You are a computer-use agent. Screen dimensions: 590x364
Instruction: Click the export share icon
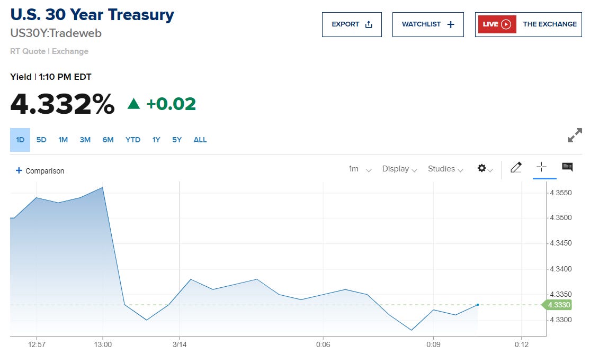pyautogui.click(x=369, y=24)
